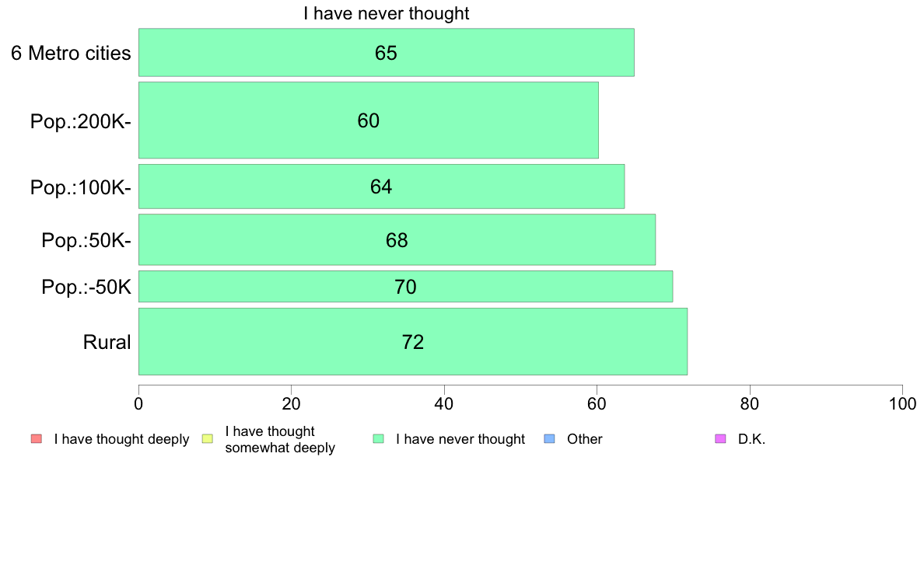Click the 'Pop.:-50K' axis label
The height and width of the screenshot is (572, 924).
[x=86, y=287]
